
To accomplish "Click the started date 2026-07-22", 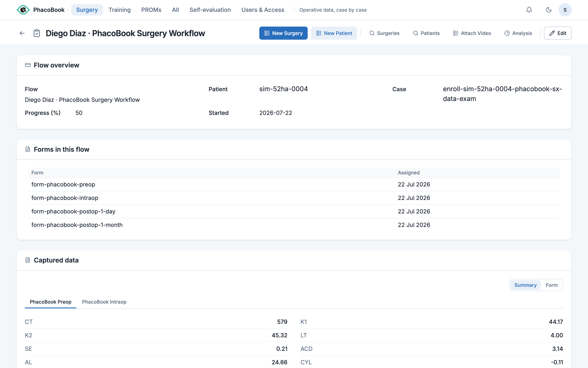I will pos(276,113).
